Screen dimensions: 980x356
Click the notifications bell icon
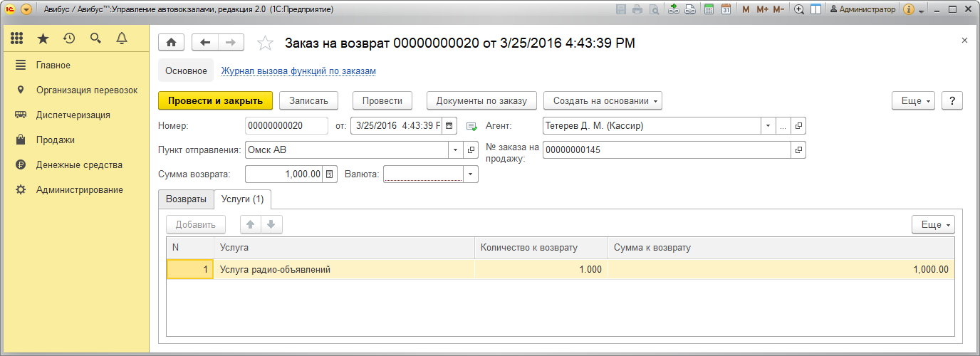[121, 38]
